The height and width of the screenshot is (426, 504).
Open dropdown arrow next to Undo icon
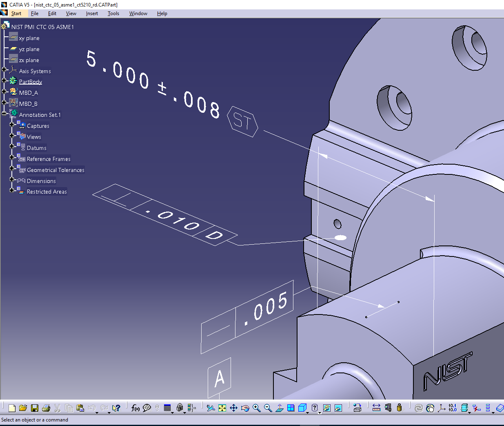click(97, 413)
